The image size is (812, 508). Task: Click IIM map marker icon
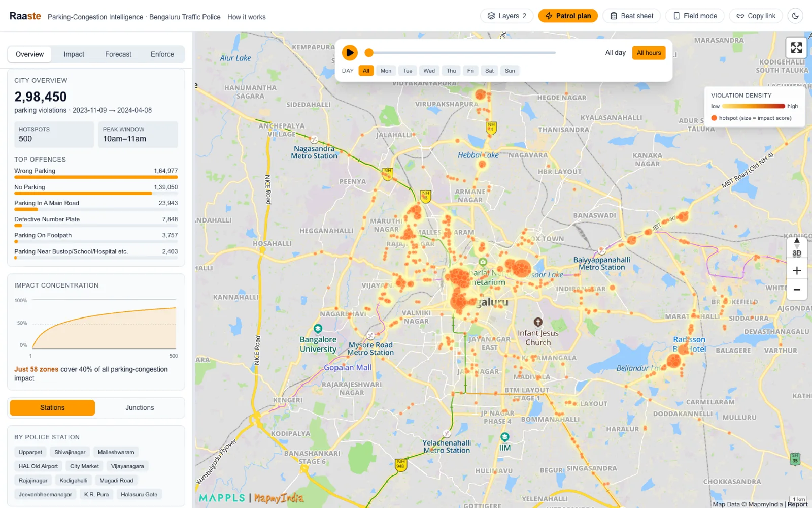tap(505, 437)
